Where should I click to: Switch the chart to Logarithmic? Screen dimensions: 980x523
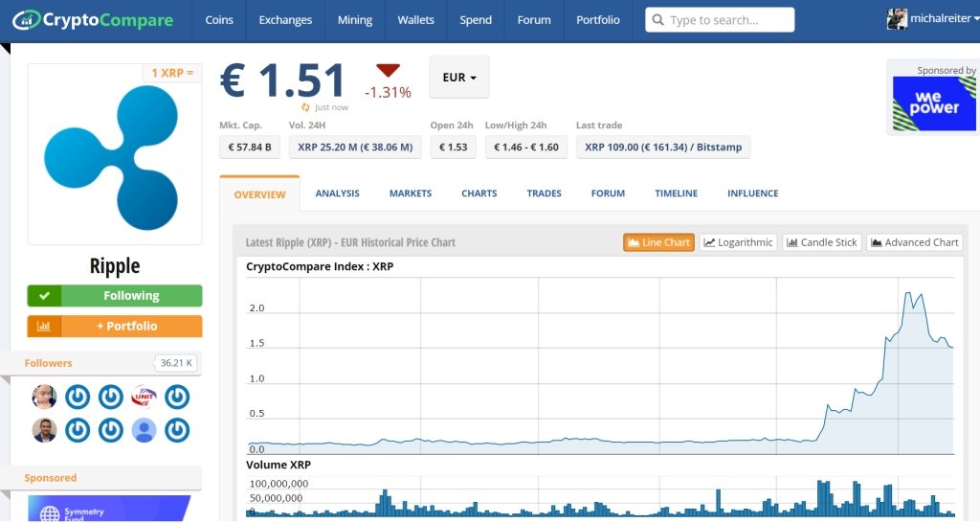point(737,242)
